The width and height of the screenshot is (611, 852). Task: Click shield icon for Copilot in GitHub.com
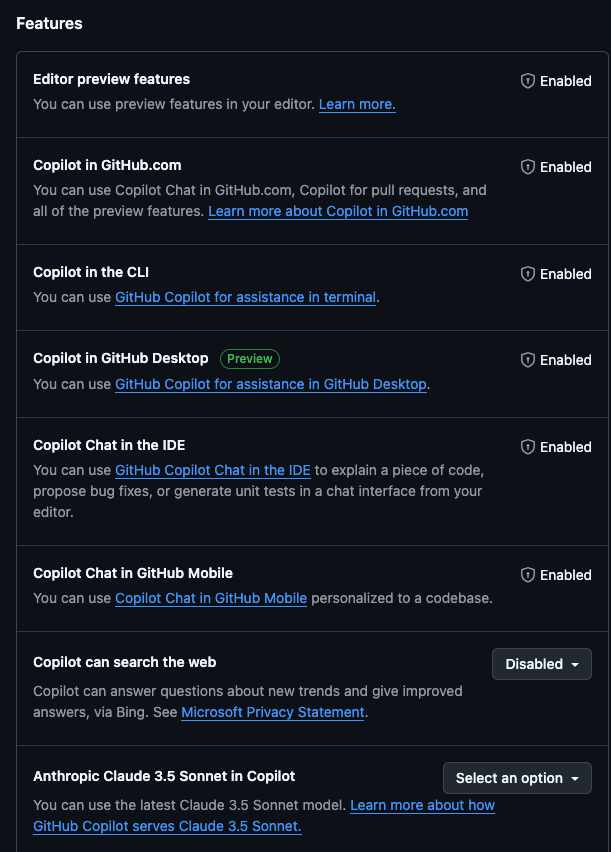[528, 167]
